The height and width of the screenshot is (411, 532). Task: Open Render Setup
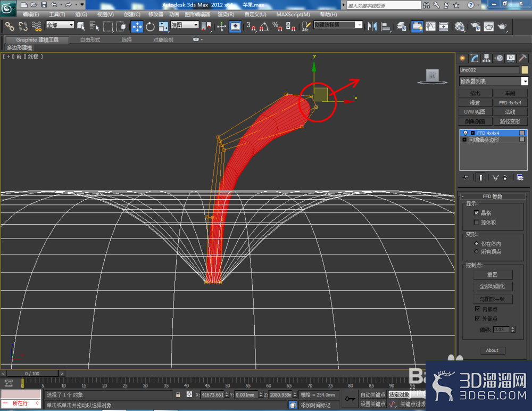[475, 27]
